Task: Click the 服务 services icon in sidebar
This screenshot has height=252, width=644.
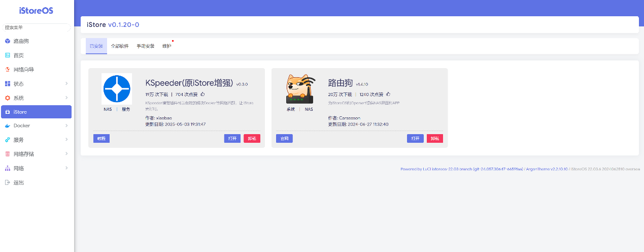Action: point(8,140)
